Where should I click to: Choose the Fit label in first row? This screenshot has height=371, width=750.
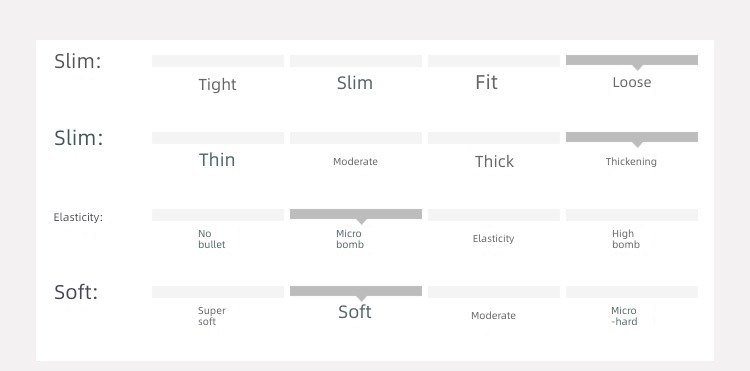tap(486, 82)
